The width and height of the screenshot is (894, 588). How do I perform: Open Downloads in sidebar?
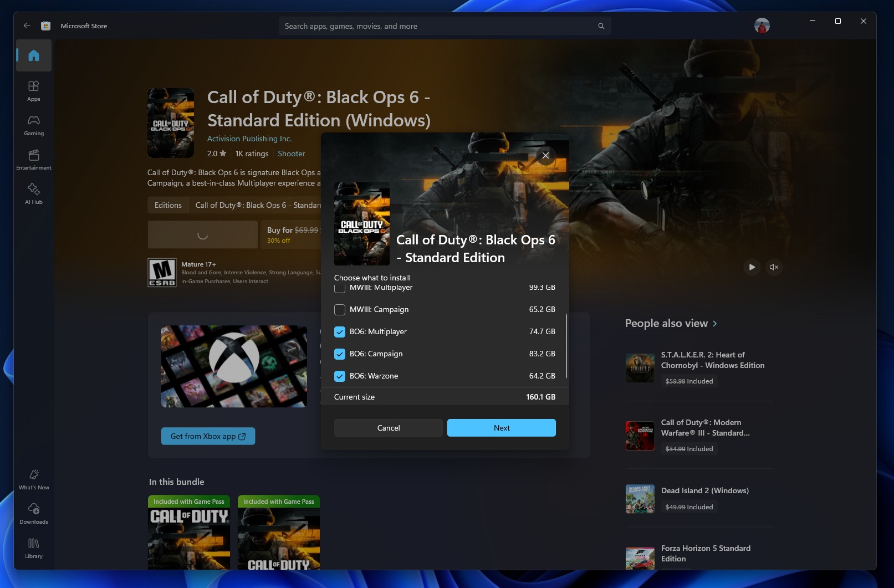(x=34, y=514)
